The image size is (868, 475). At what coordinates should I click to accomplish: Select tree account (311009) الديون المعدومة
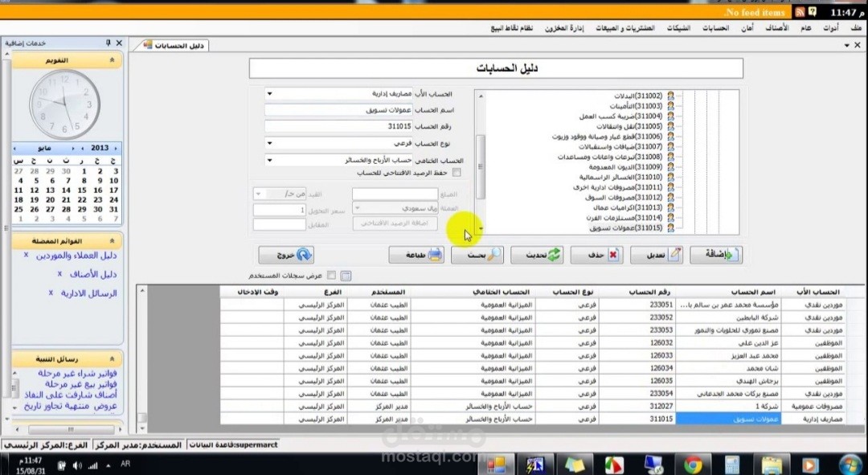[625, 166]
